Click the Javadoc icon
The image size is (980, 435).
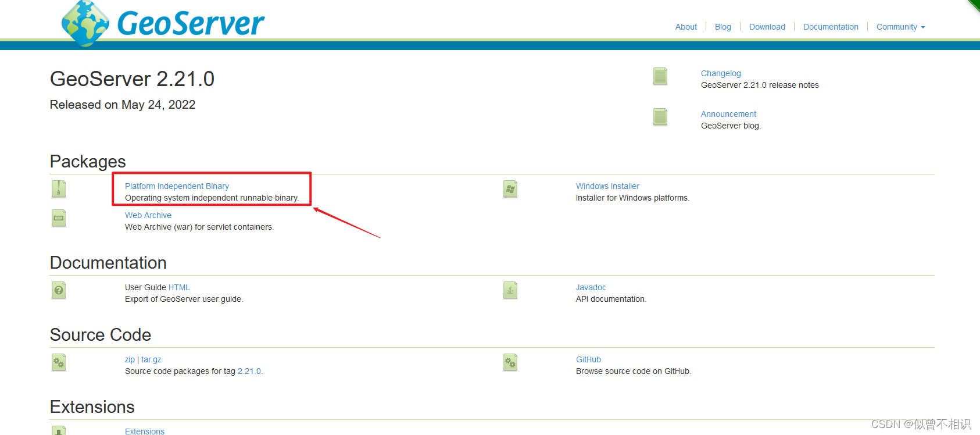coord(510,290)
